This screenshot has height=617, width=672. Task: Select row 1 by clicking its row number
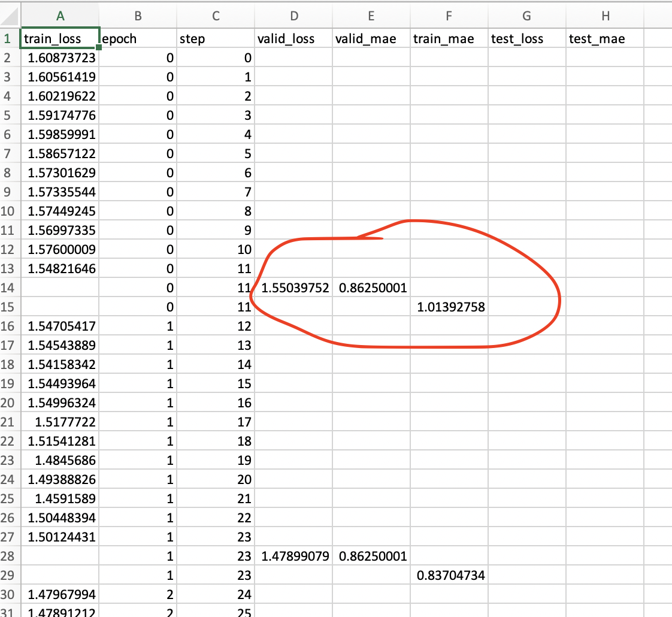9,38
